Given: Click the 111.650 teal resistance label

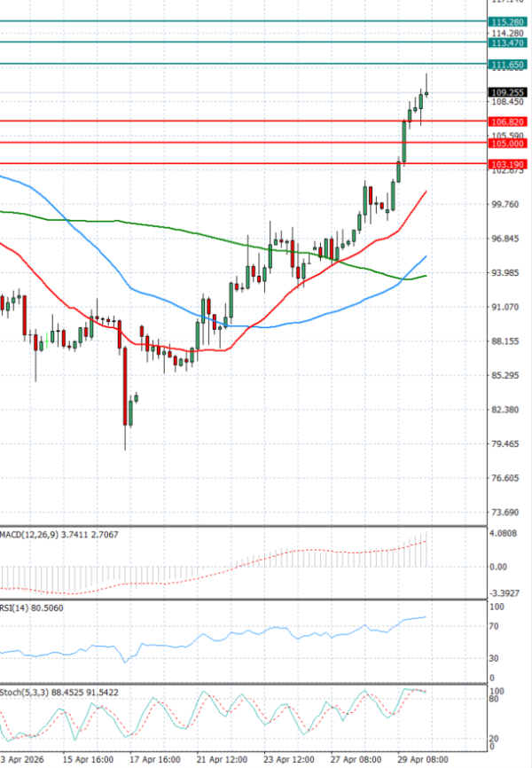Looking at the screenshot, I should click(x=509, y=65).
